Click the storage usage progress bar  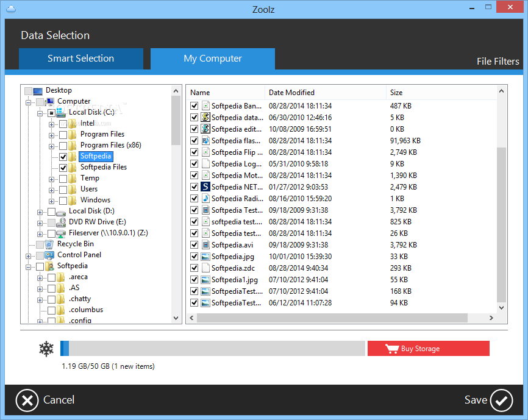click(212, 348)
